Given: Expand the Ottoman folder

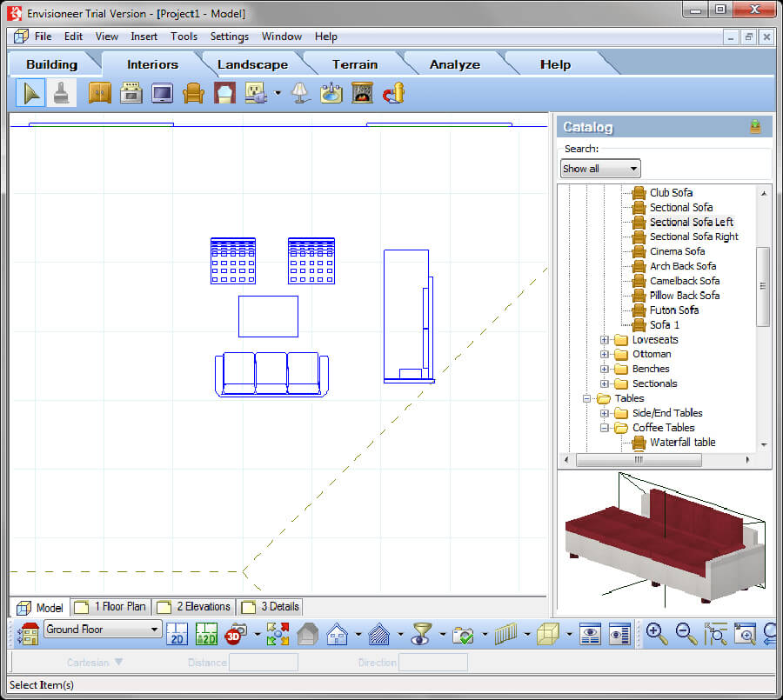Looking at the screenshot, I should (605, 355).
